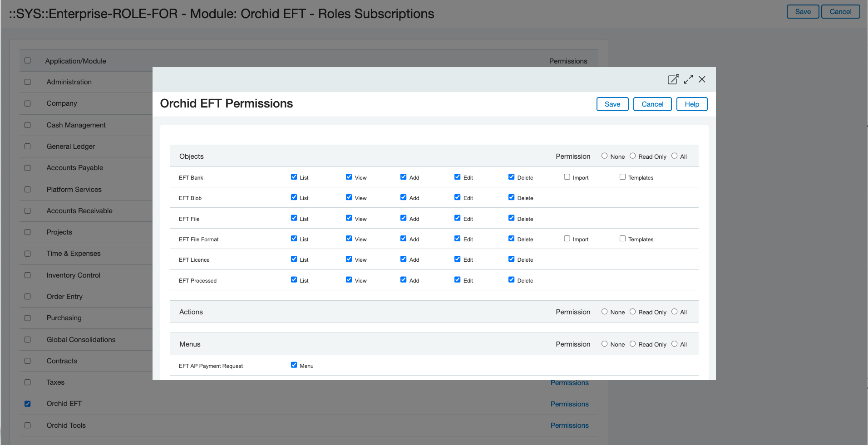Viewport: 868px width, 445px height.
Task: Uncheck Delete for EFT Blob
Action: [x=512, y=197]
